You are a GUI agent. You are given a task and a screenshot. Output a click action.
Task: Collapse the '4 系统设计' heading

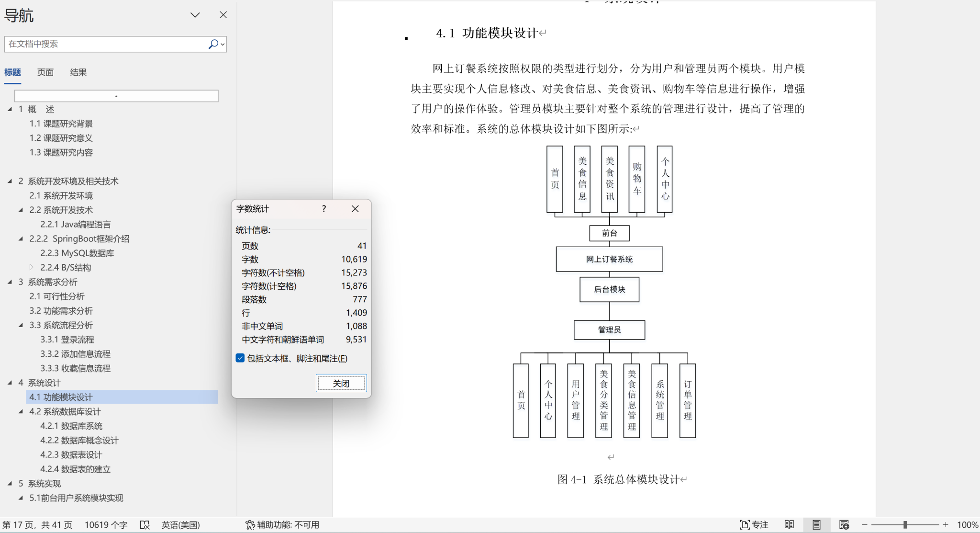coord(10,383)
